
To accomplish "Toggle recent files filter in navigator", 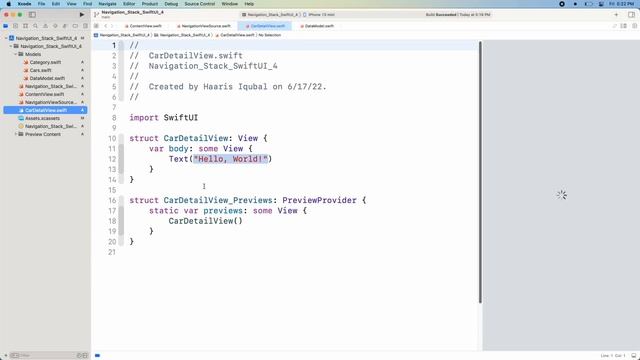I will pyautogui.click(x=79, y=356).
